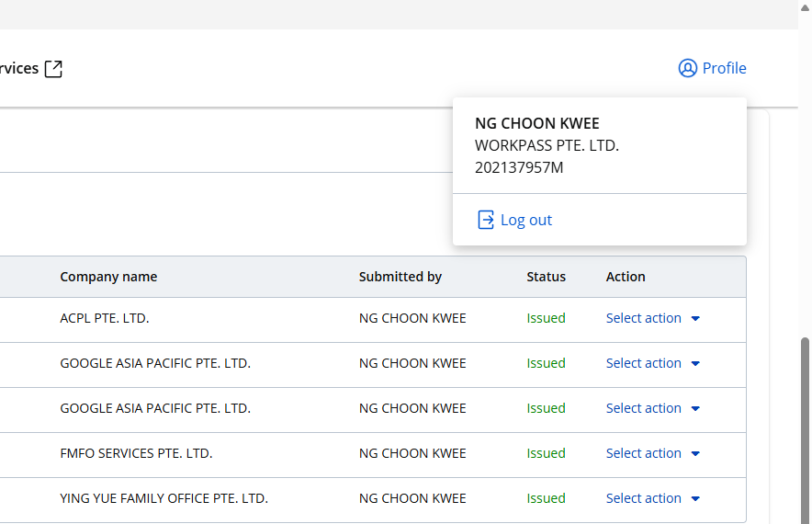Open Select action for FMFO SERVICES PTE. LTD.
Image resolution: width=812 pixels, height=524 pixels.
[x=644, y=453]
